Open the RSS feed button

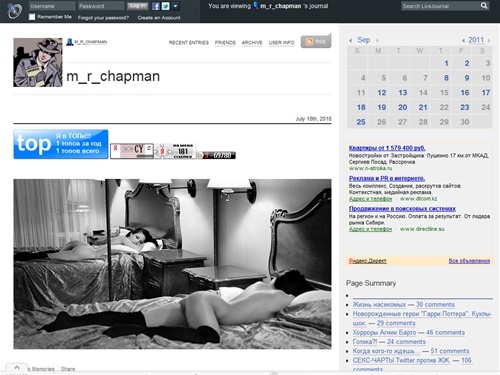click(316, 42)
